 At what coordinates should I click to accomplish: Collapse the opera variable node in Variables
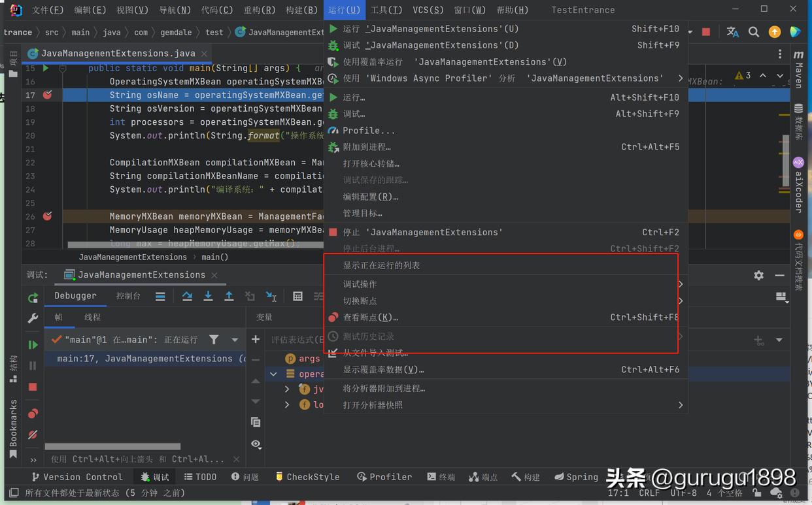[273, 374]
